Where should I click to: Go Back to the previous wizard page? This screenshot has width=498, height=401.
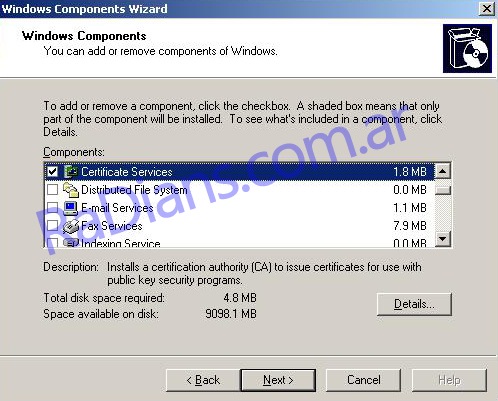pos(203,380)
